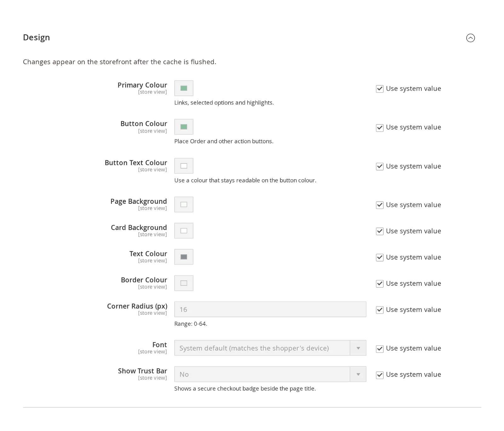Click the Design section heading

[37, 37]
